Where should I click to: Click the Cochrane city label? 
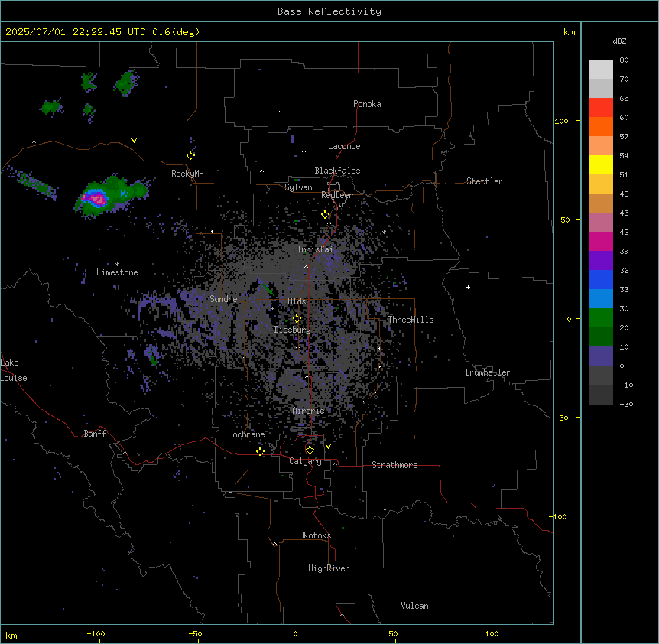(246, 434)
